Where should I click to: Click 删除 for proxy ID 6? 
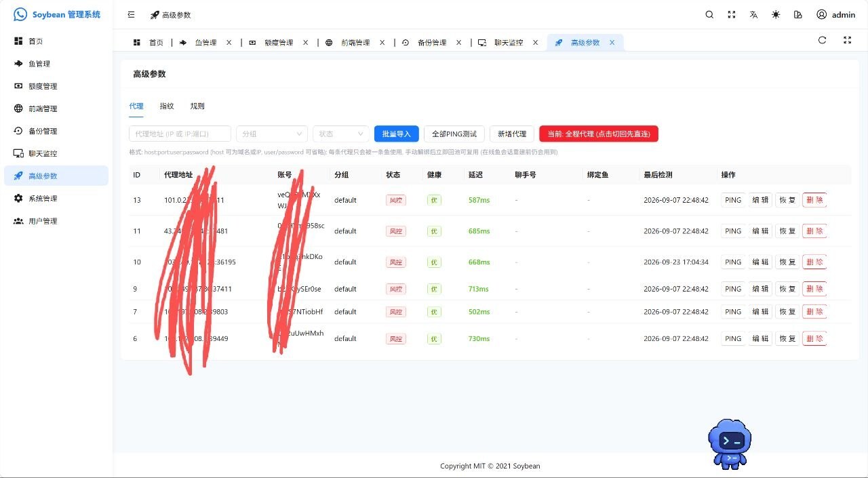coord(814,338)
